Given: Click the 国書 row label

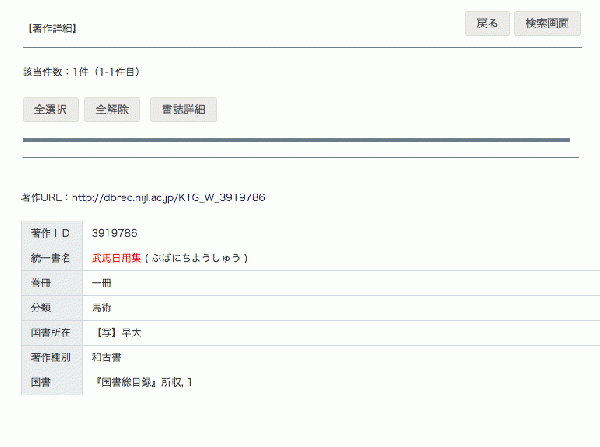Looking at the screenshot, I should 41,382.
